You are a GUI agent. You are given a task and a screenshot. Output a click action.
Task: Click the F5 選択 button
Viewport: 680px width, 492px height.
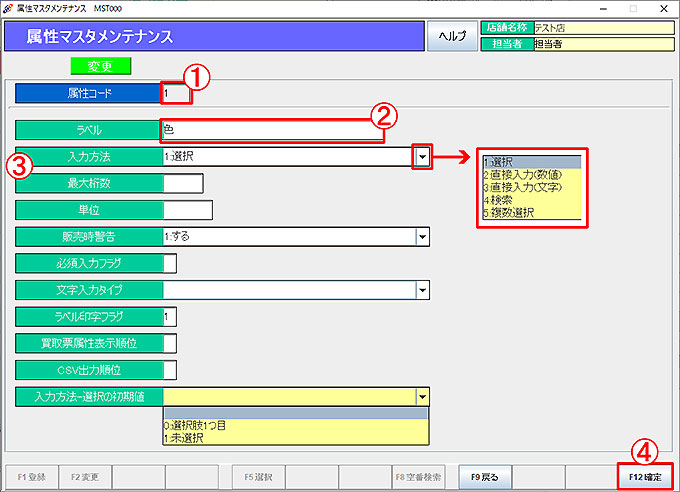[x=258, y=477]
